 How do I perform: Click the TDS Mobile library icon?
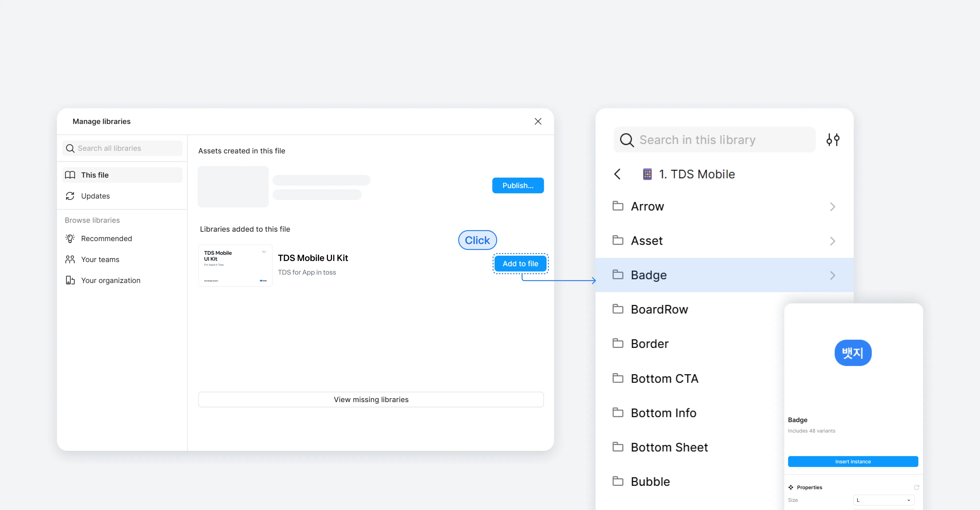coord(647,174)
